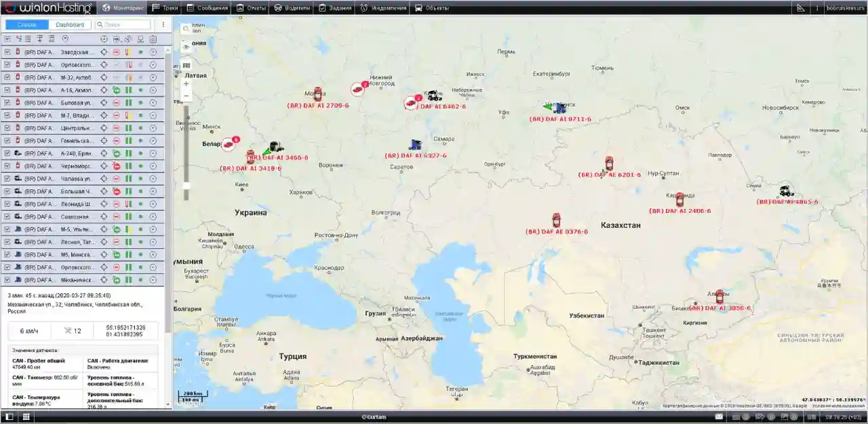Toggle map visibility eye icon

186,47
